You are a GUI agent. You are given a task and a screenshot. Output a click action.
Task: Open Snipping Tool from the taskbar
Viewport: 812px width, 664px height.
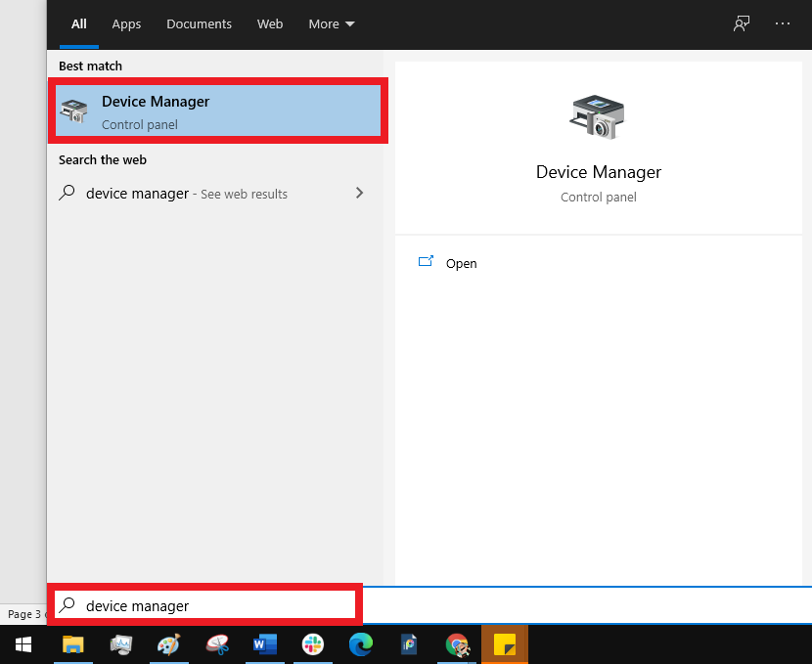217,644
